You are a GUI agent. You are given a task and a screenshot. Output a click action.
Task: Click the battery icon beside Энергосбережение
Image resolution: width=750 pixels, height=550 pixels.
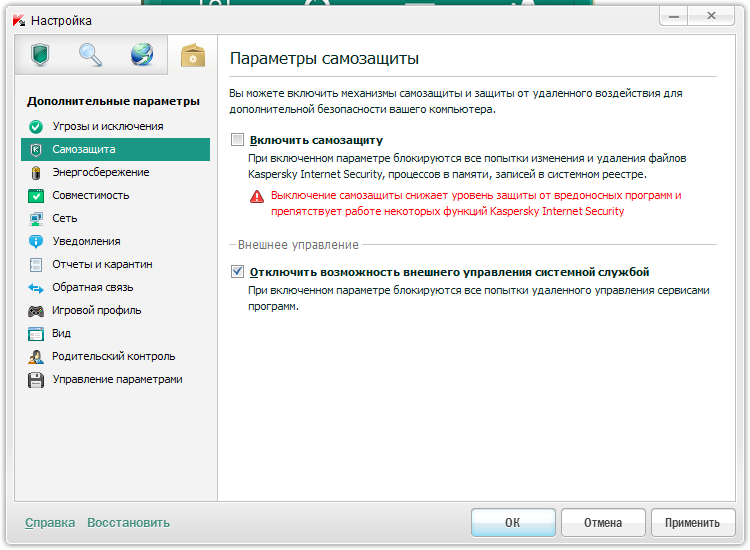coord(36,173)
